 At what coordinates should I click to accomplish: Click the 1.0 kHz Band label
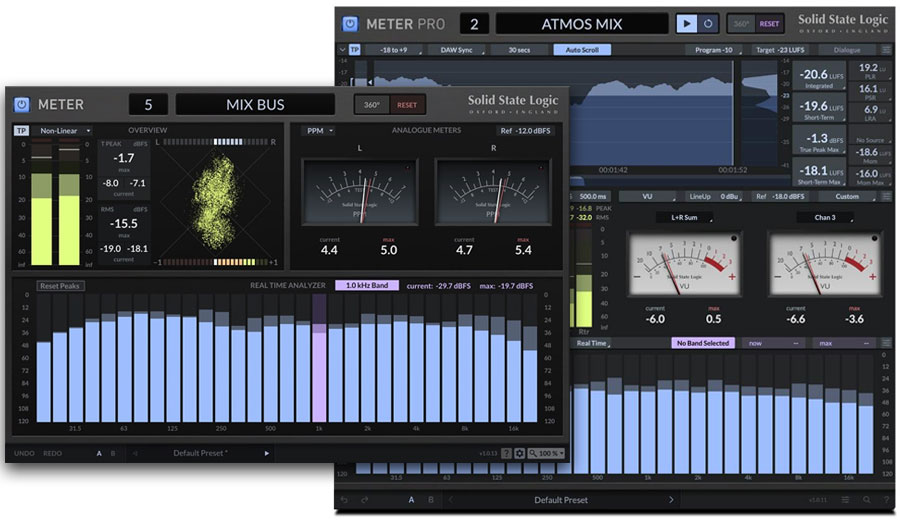[x=367, y=285]
